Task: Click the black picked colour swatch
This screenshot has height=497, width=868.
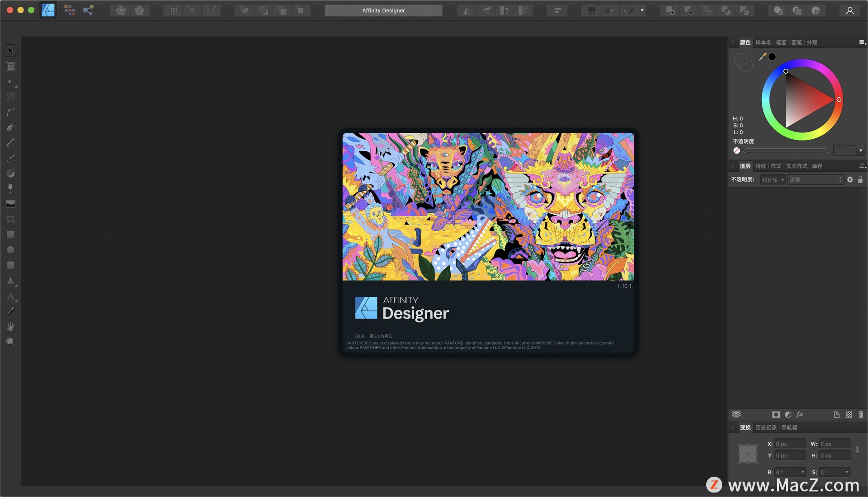Action: pos(772,57)
